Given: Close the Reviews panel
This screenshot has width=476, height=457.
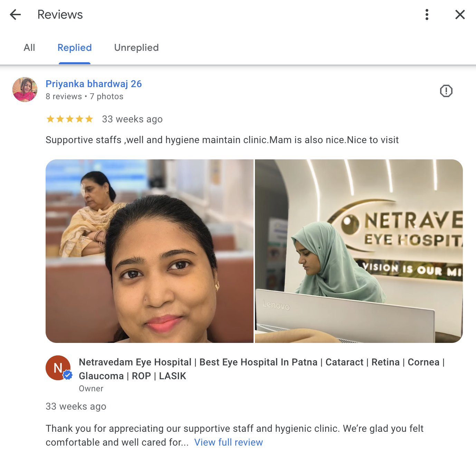Looking at the screenshot, I should (x=460, y=15).
